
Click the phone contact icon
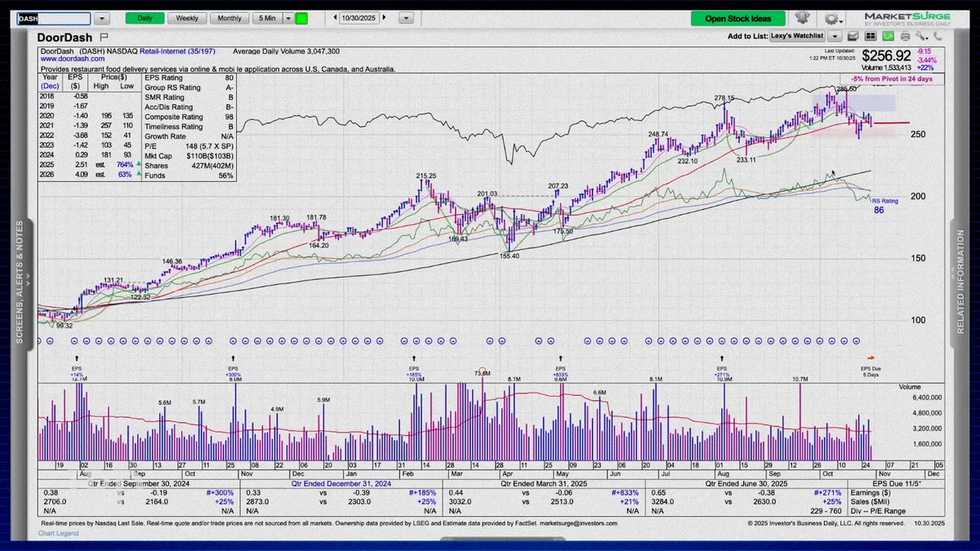(937, 36)
